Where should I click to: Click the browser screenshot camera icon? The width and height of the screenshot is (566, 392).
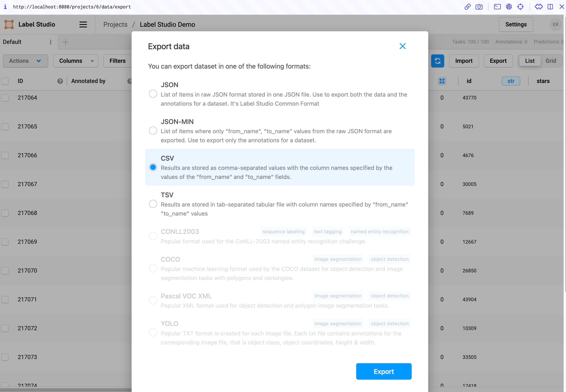click(x=479, y=7)
